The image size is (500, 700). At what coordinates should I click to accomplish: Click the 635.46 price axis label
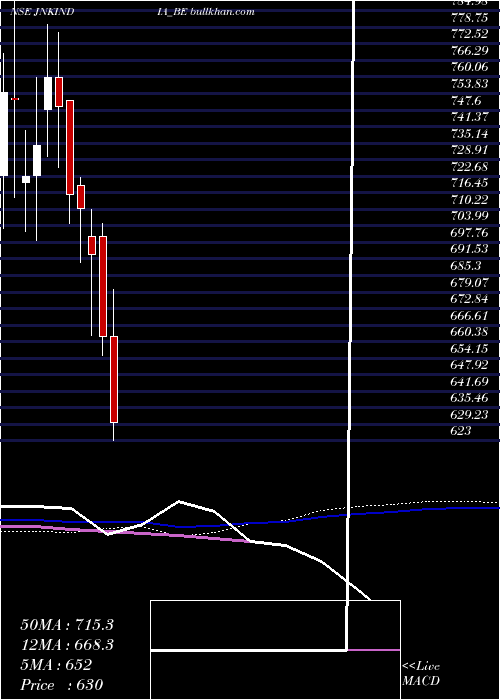point(469,398)
